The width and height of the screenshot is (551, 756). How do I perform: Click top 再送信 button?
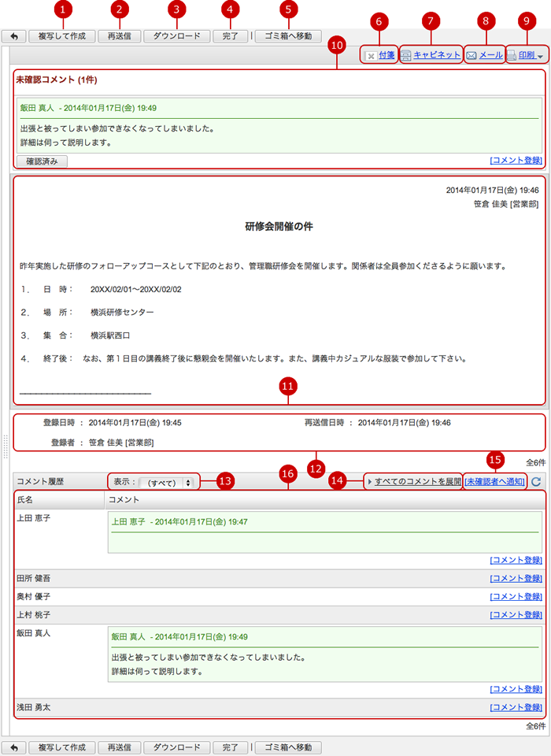coord(120,36)
